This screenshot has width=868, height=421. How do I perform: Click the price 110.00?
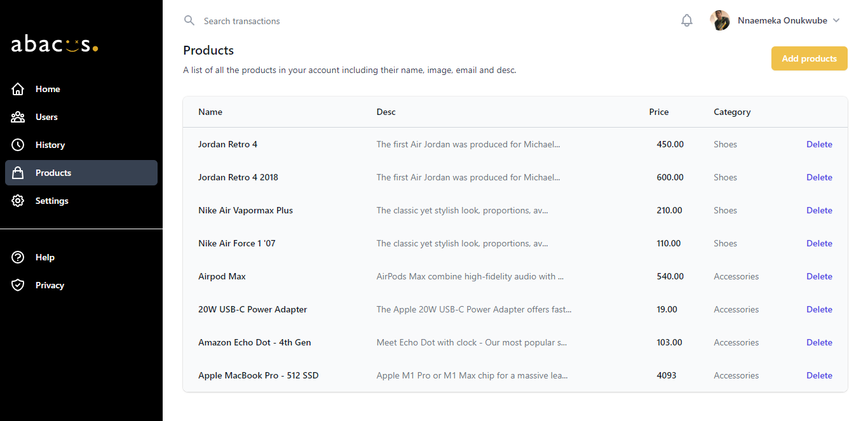[668, 243]
